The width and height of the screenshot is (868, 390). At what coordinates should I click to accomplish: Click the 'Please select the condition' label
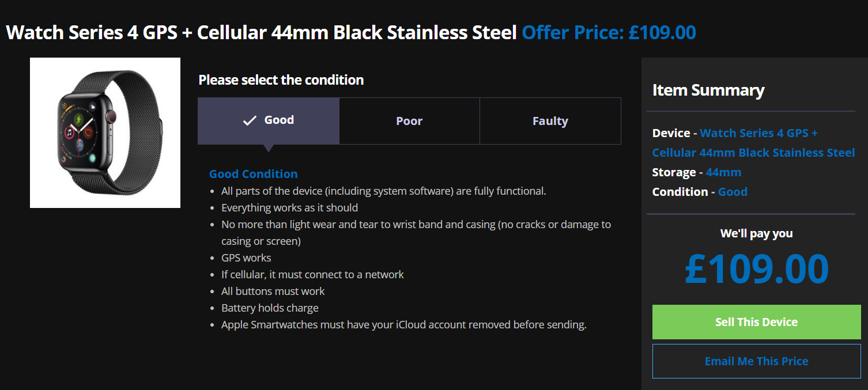281,80
